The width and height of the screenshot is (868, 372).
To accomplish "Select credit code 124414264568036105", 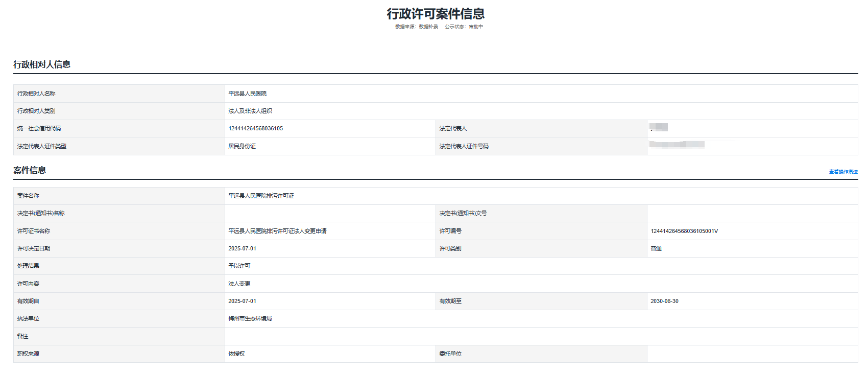I will (256, 128).
